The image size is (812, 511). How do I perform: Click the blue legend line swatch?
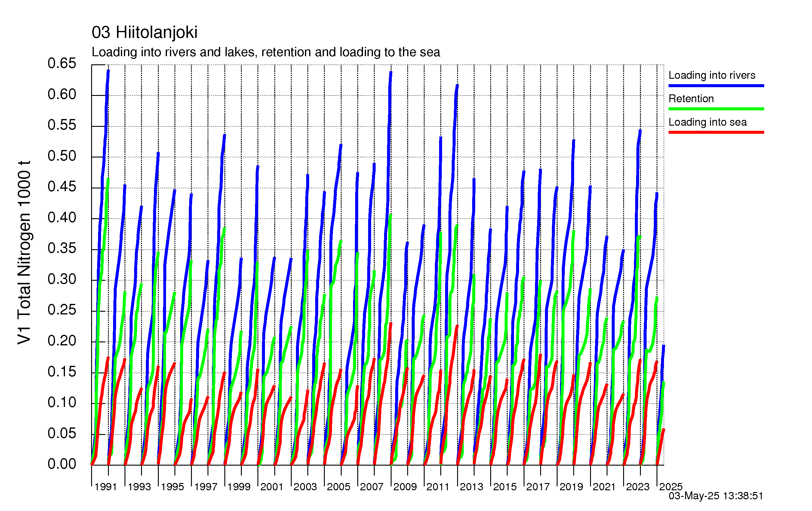[716, 86]
